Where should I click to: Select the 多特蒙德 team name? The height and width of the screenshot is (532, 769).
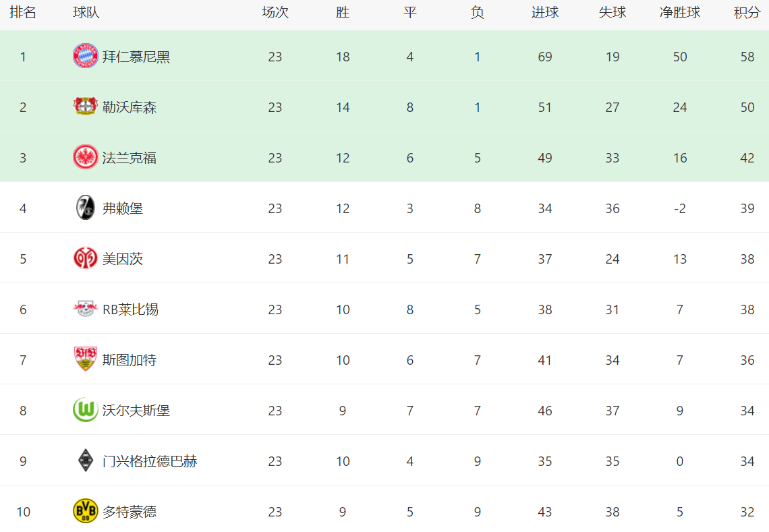click(130, 512)
